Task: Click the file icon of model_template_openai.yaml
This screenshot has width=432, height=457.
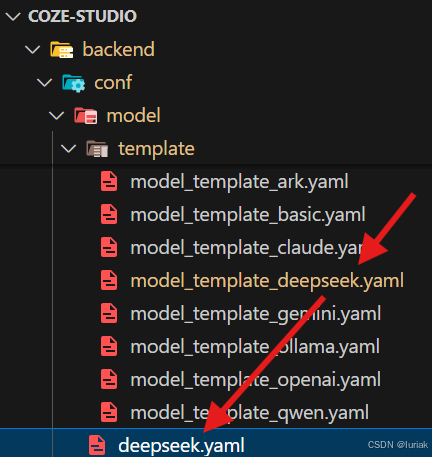Action: (x=109, y=379)
